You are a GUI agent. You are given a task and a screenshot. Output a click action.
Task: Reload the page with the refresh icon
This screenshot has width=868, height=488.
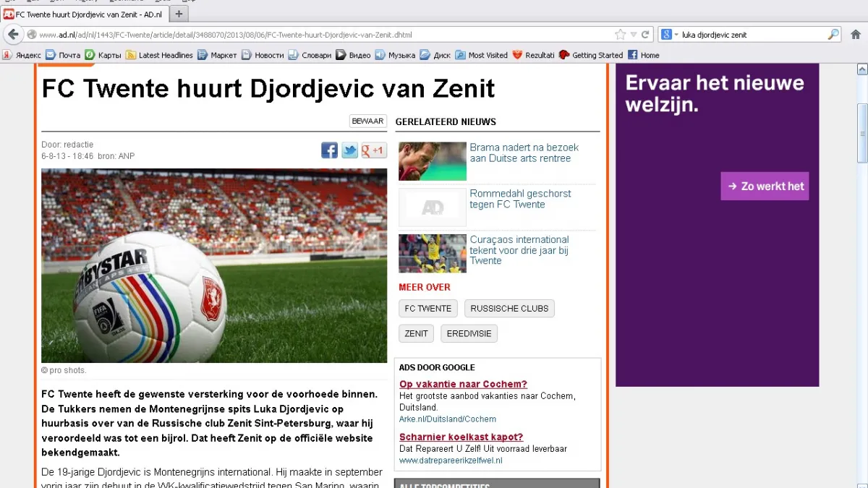tap(645, 34)
